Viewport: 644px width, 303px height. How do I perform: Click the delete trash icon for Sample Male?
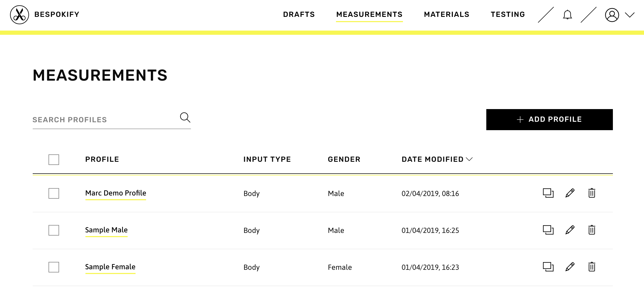592,230
